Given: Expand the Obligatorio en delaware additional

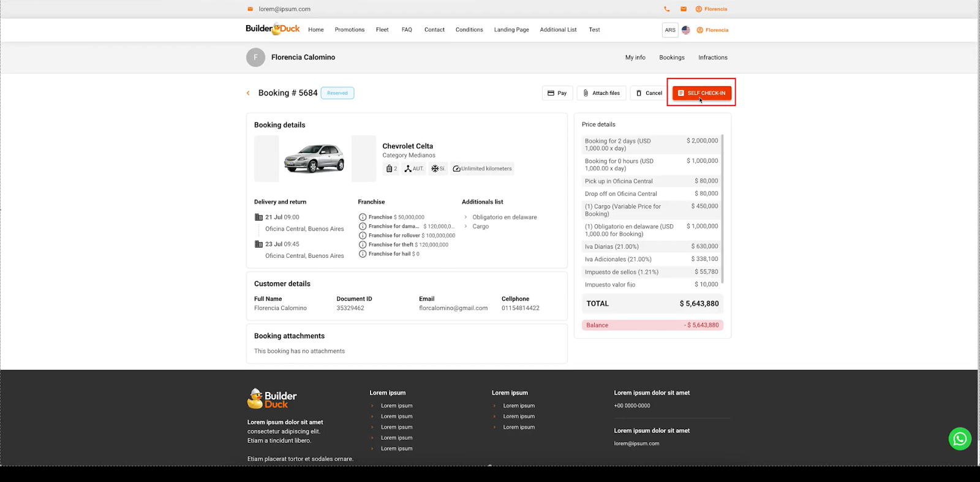Looking at the screenshot, I should click(466, 217).
